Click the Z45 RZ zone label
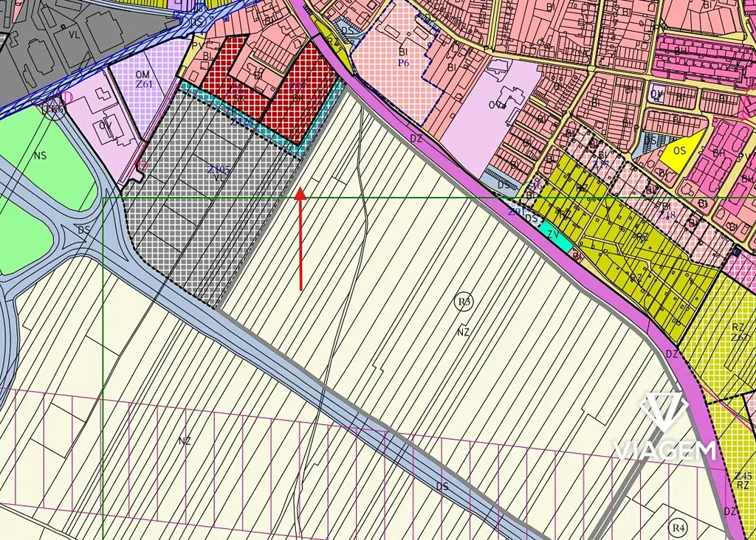 pos(742,481)
